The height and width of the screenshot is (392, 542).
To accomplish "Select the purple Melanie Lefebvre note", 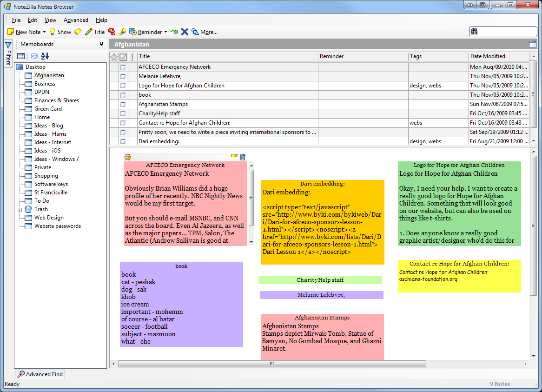I will pyautogui.click(x=322, y=295).
